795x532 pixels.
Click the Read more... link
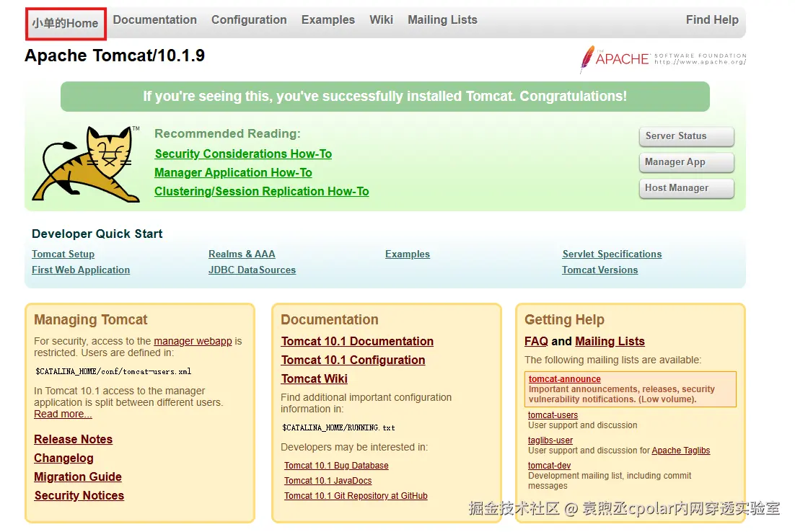tap(63, 414)
